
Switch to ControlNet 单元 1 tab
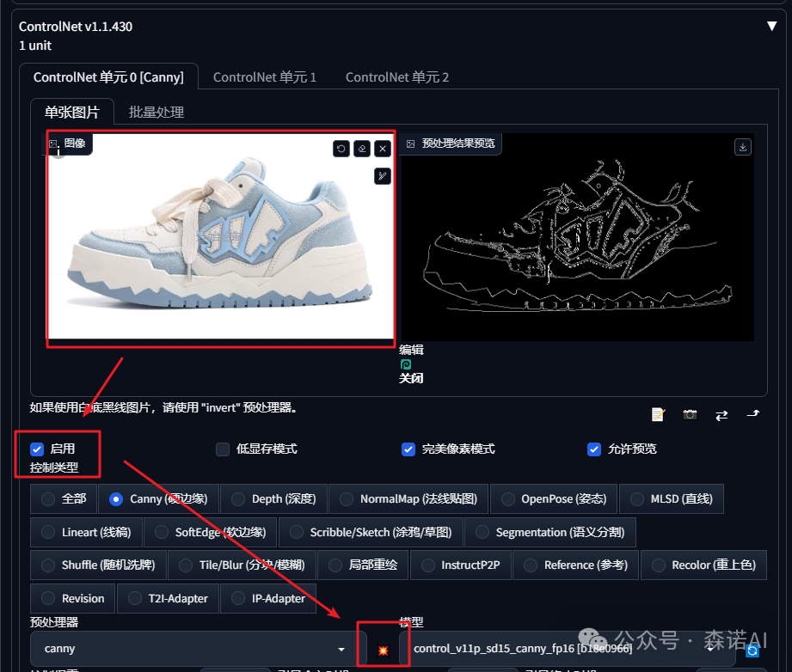264,76
